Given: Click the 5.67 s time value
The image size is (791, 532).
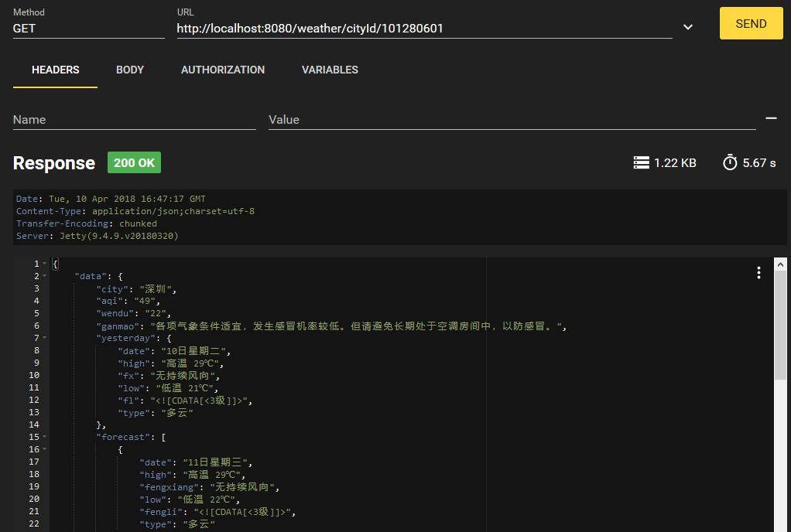Looking at the screenshot, I should click(759, 162).
